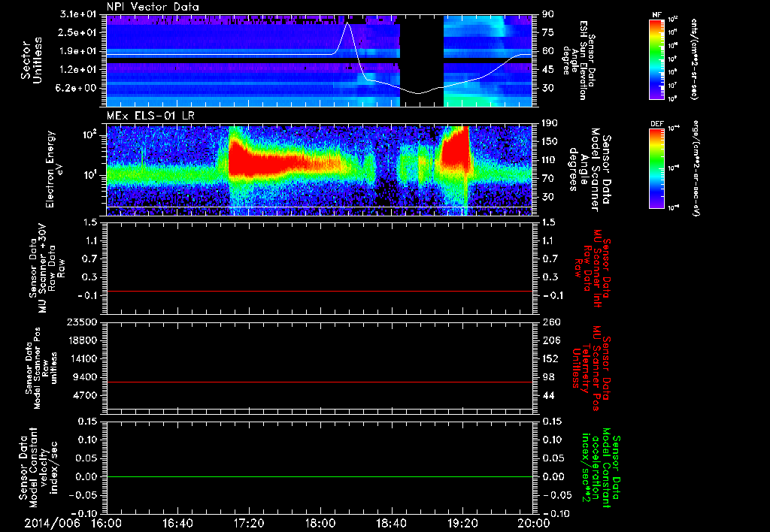Click the 18:40 time axis label
The height and width of the screenshot is (532, 770).
pyautogui.click(x=391, y=523)
